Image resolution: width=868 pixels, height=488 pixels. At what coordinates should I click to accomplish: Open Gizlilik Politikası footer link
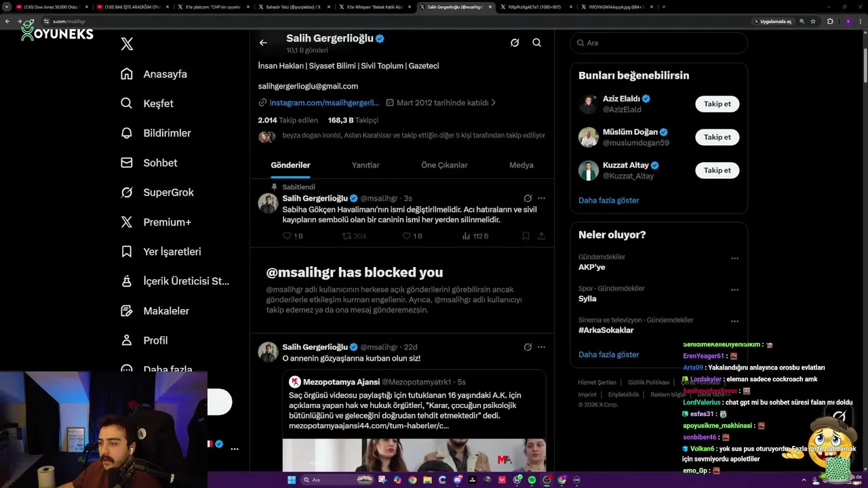(x=648, y=382)
